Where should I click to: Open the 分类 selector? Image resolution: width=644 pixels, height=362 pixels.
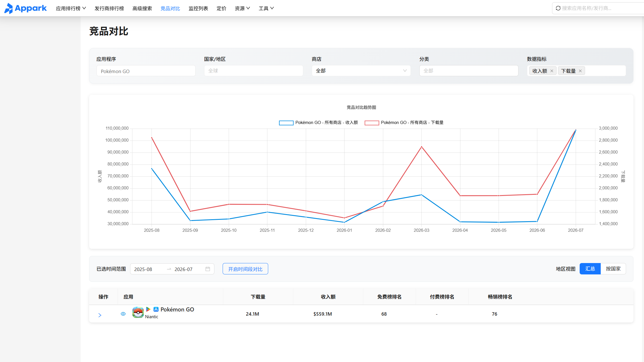coord(469,71)
